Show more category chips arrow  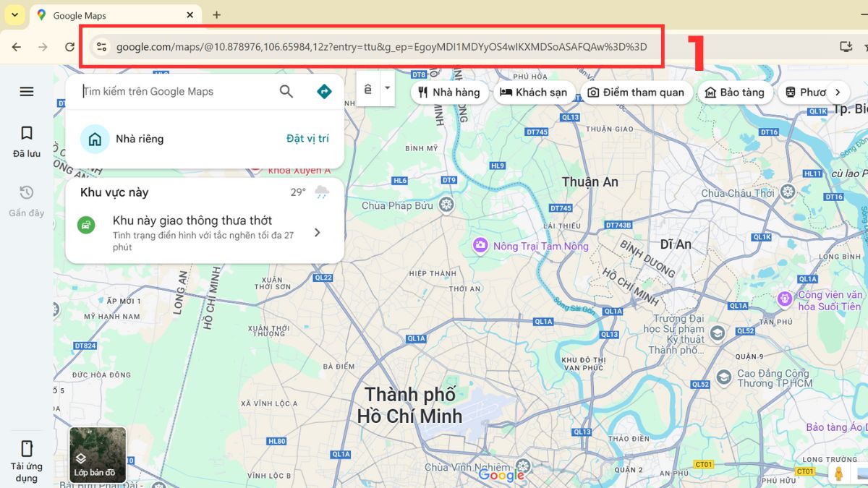click(x=838, y=93)
